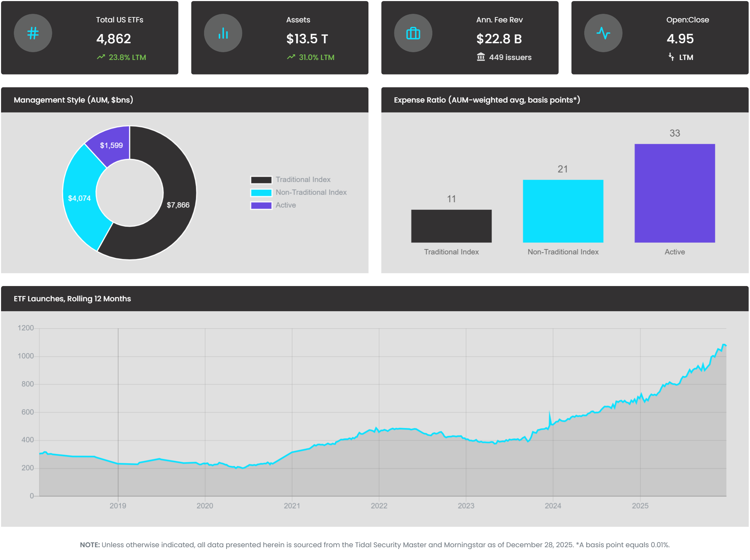
Task: Click the briefcase icon on Ann. Fee Rev card
Action: tap(413, 33)
